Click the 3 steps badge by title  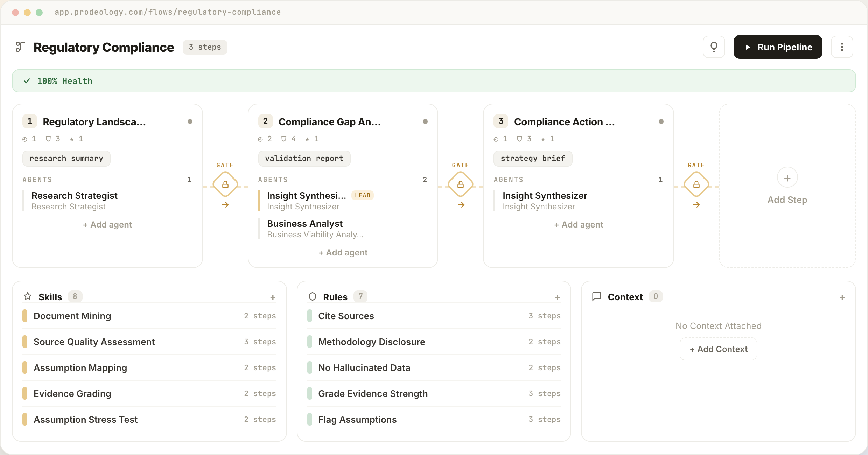205,47
